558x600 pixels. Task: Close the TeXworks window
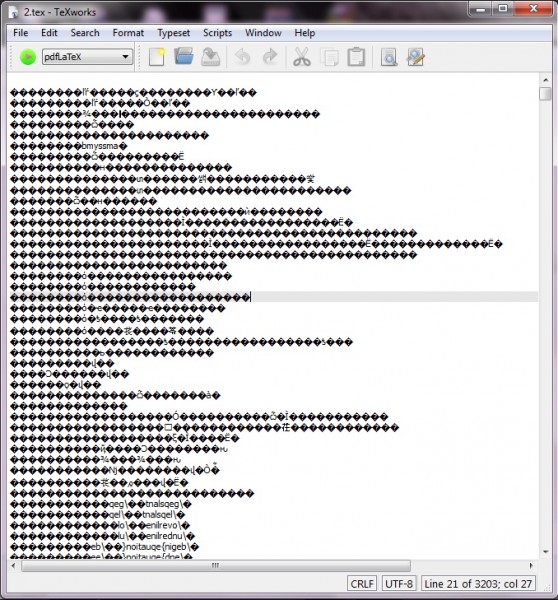(x=533, y=9)
